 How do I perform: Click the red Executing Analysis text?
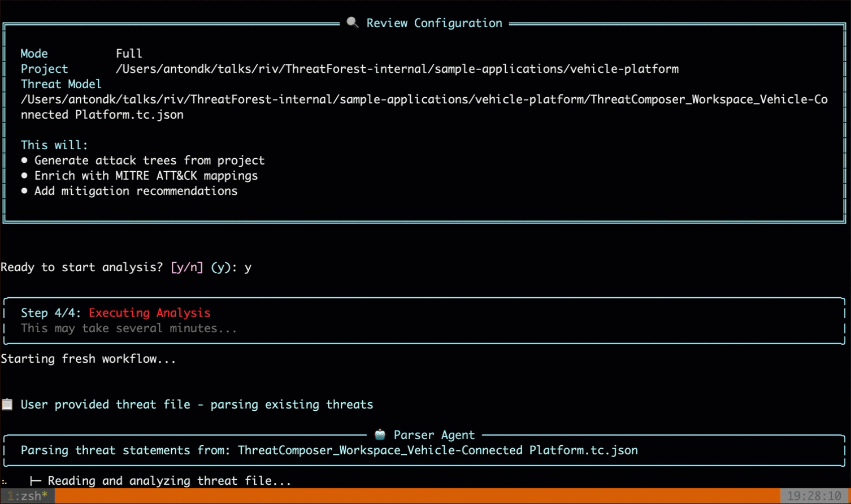pyautogui.click(x=149, y=313)
